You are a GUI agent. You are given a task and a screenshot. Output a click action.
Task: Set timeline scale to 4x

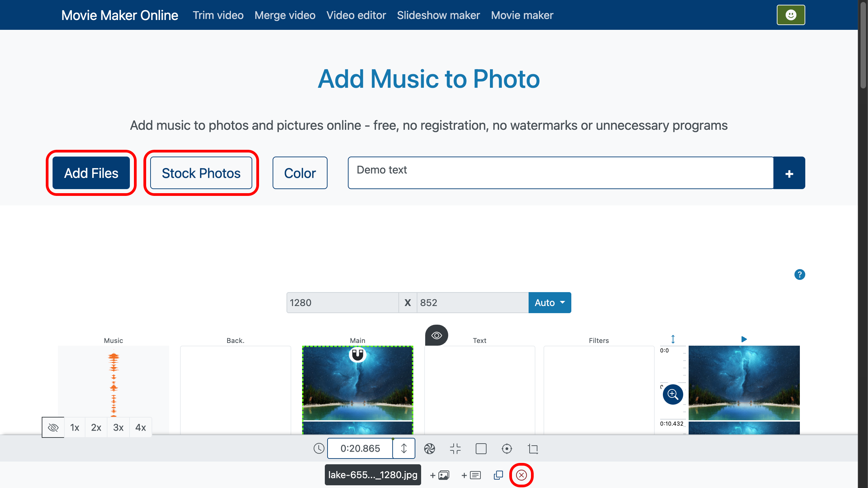141,427
